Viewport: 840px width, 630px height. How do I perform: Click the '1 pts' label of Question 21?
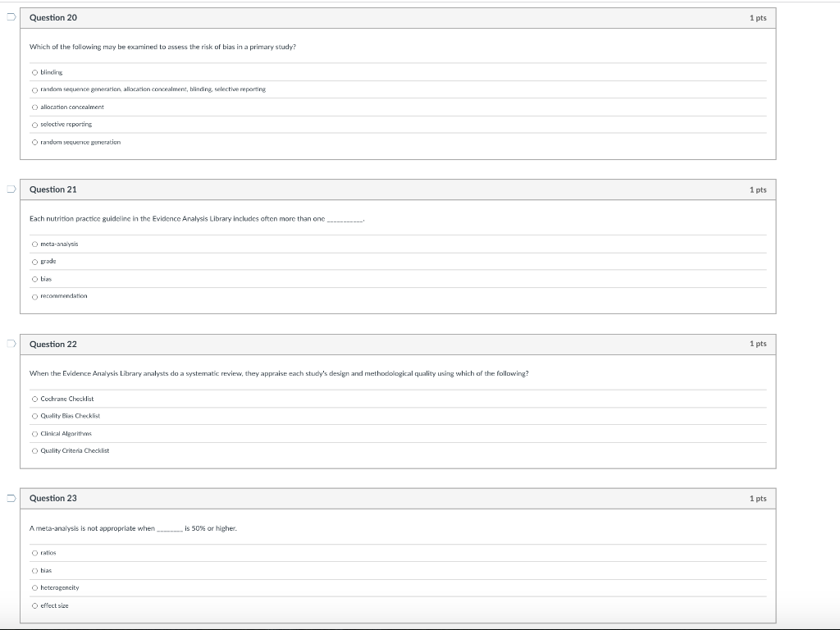(758, 189)
